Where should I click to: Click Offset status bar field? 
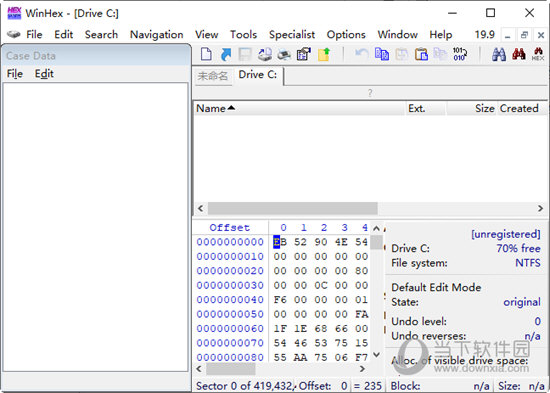click(323, 386)
